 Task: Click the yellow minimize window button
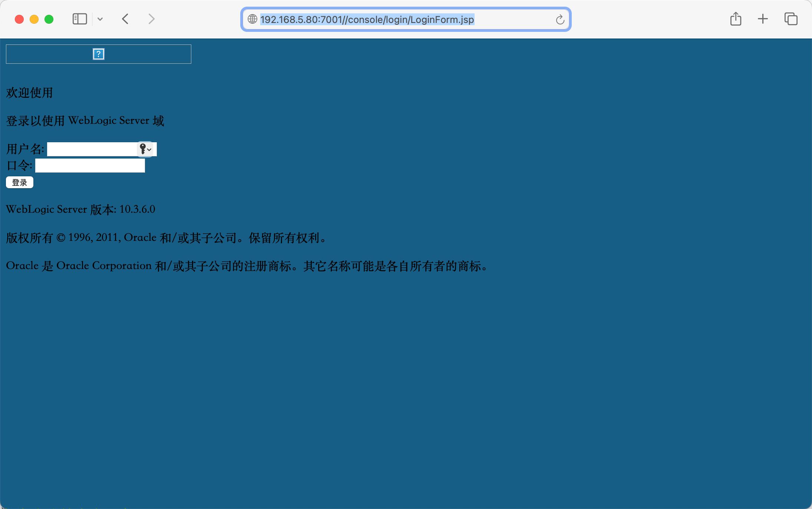[x=34, y=19]
